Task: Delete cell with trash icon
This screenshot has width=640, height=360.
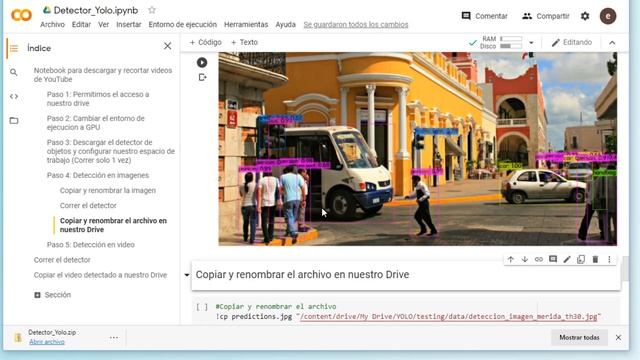Action: click(595, 259)
